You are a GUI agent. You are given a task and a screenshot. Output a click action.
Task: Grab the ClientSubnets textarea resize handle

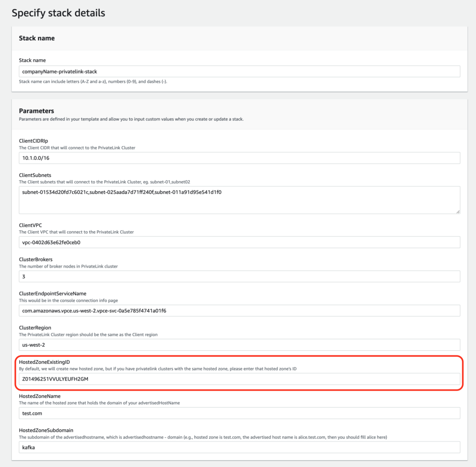[457, 211]
